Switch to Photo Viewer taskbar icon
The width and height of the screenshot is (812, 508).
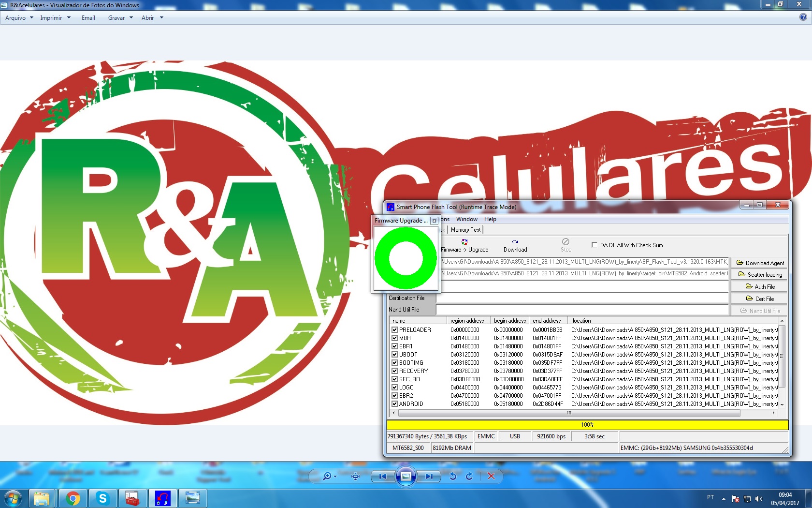pyautogui.click(x=192, y=498)
